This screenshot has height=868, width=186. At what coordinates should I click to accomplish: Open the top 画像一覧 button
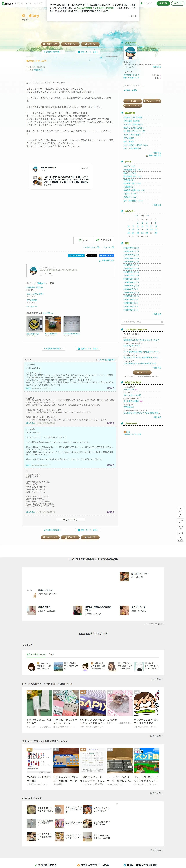[90, 44]
